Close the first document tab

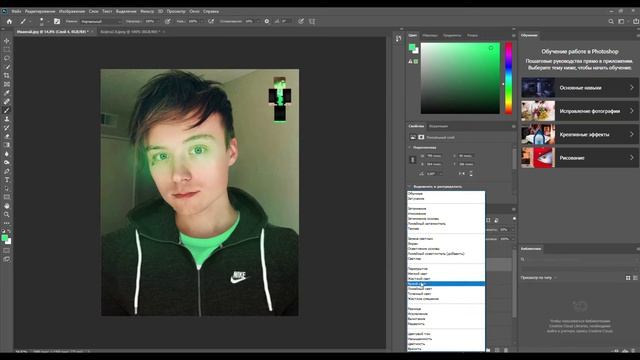[92, 31]
